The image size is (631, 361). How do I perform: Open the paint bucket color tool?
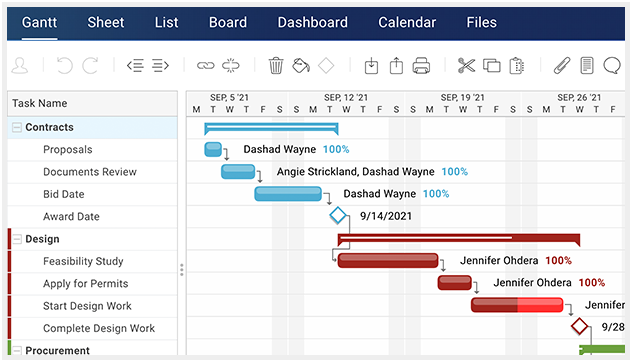301,65
